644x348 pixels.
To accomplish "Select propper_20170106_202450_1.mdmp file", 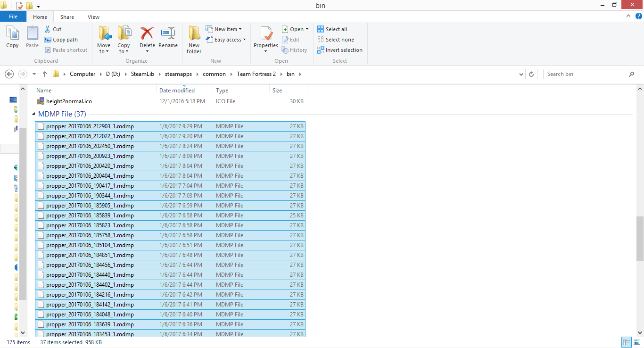I will [170, 146].
